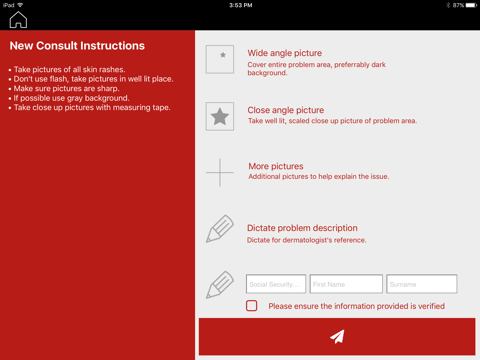This screenshot has width=480, height=360.
Task: Click into the Surname text field
Action: pyautogui.click(x=422, y=284)
